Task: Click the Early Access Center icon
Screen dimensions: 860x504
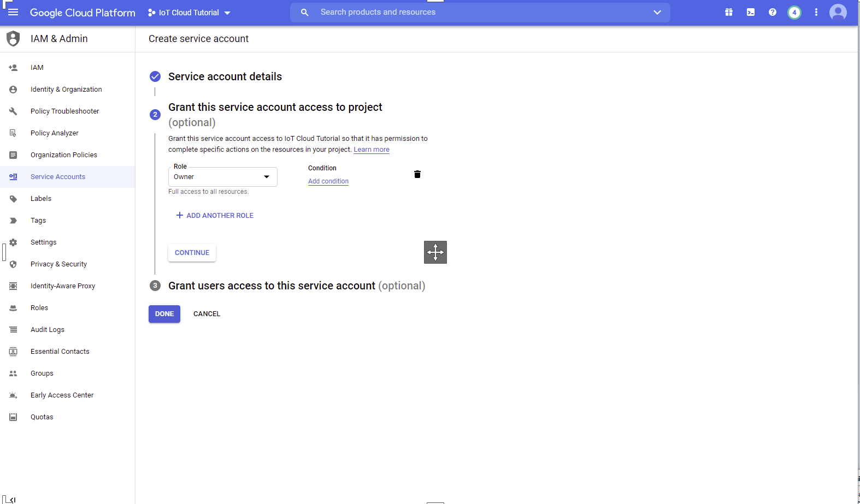Action: pos(13,395)
